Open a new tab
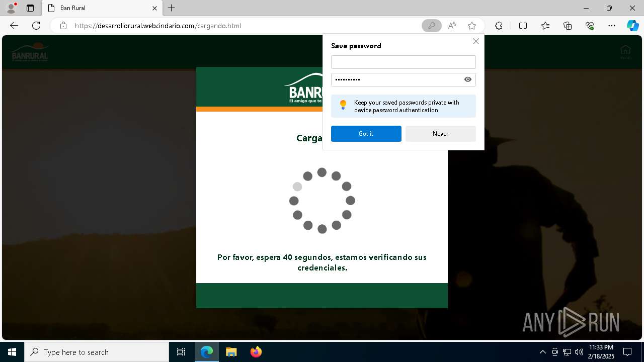644x362 pixels. pyautogui.click(x=172, y=8)
